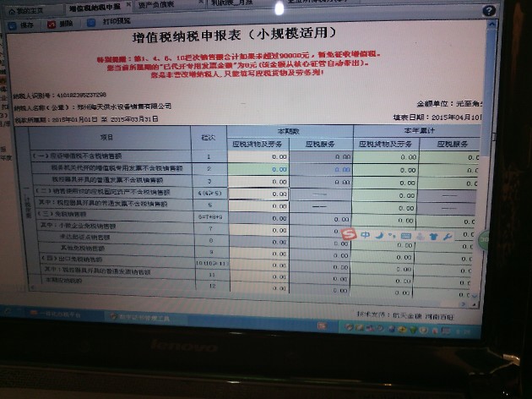Click the row label 小微企业免税销售额
532x399 pixels.
click(x=88, y=226)
